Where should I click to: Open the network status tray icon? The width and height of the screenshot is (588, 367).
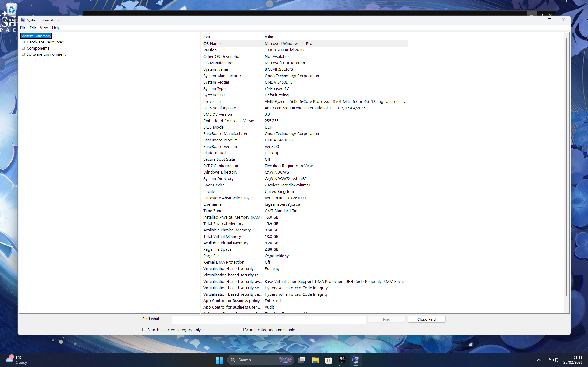(x=548, y=360)
